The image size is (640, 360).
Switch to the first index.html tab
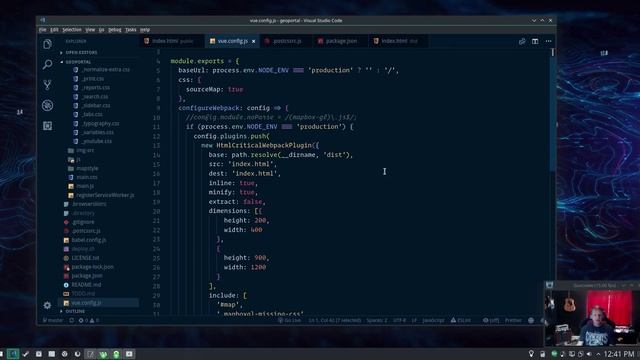(x=172, y=41)
